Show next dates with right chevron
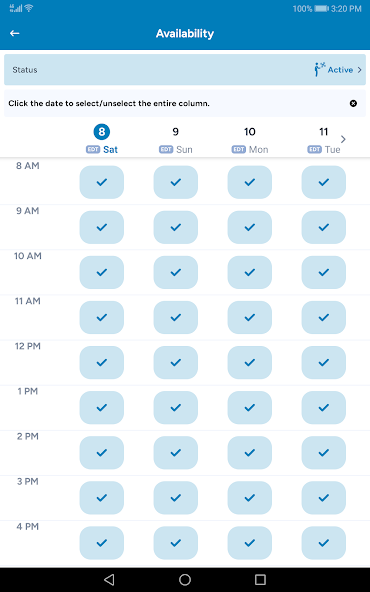The image size is (370, 592). pos(343,139)
